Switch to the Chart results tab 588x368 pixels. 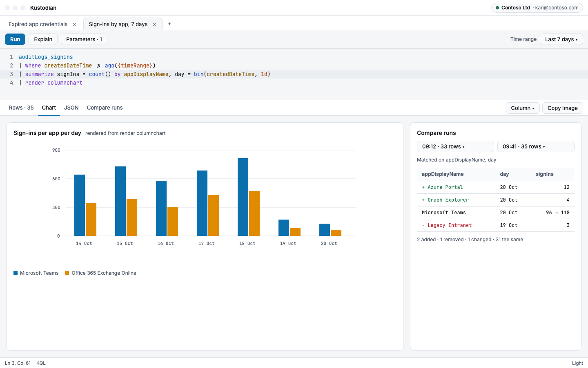pos(49,108)
